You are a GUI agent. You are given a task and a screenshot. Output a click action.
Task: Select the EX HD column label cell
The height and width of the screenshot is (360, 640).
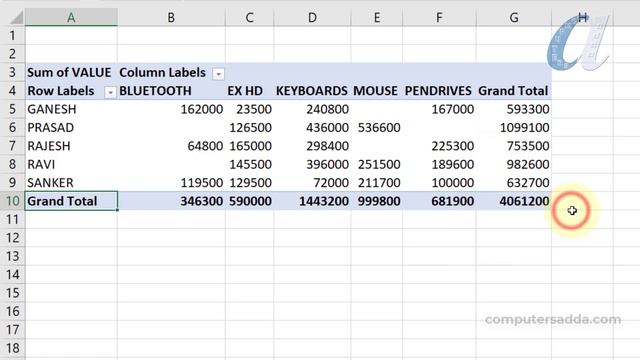(x=249, y=91)
